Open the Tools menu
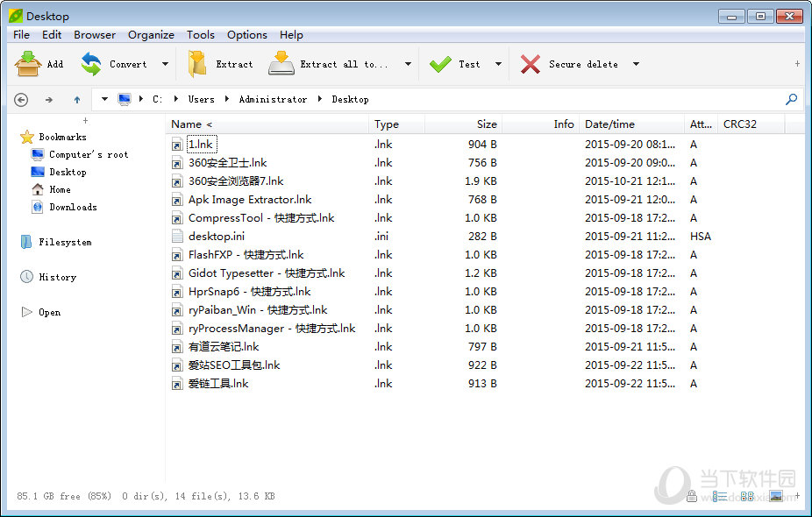This screenshot has width=812, height=517. [x=200, y=35]
